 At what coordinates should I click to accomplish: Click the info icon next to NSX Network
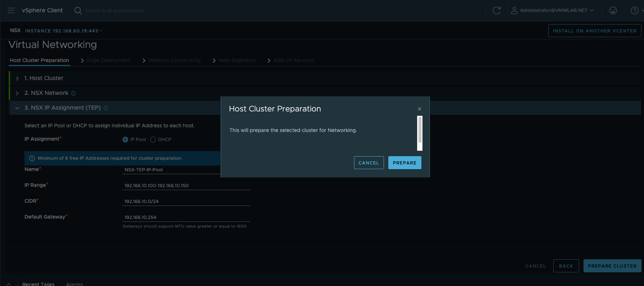(x=73, y=93)
